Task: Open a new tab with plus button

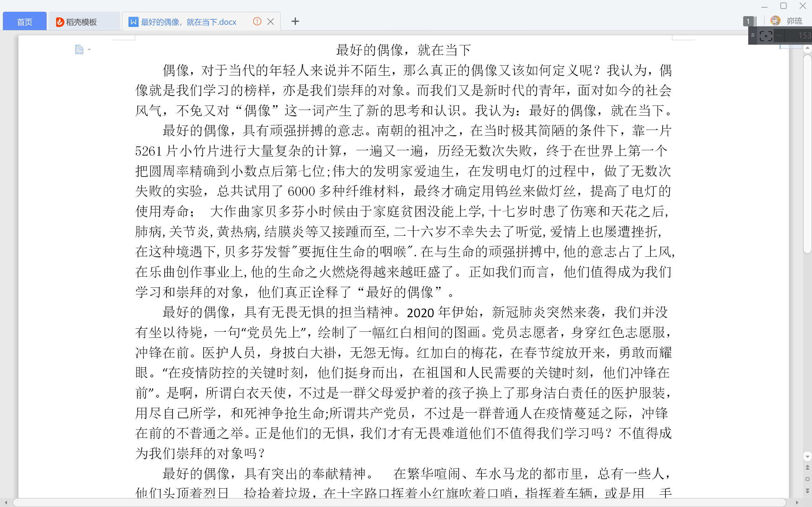Action: pyautogui.click(x=295, y=22)
